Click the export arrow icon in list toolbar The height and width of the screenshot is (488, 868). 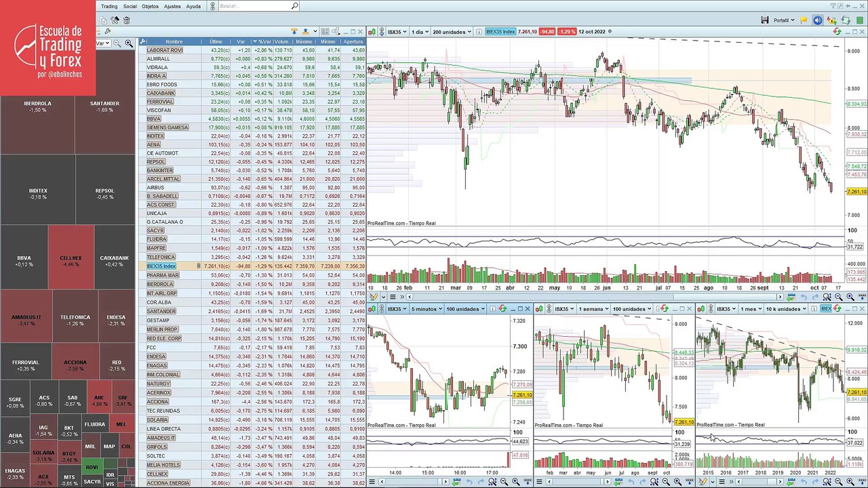click(306, 31)
